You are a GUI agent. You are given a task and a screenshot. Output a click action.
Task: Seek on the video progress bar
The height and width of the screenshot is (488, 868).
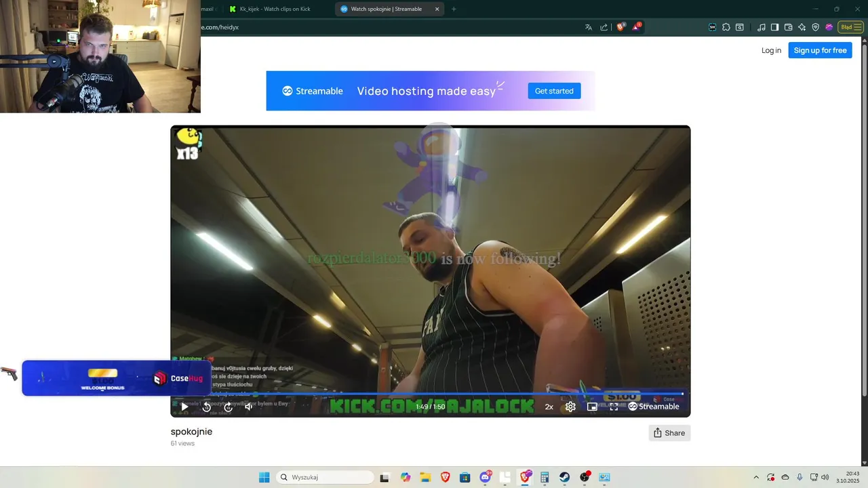point(431,394)
